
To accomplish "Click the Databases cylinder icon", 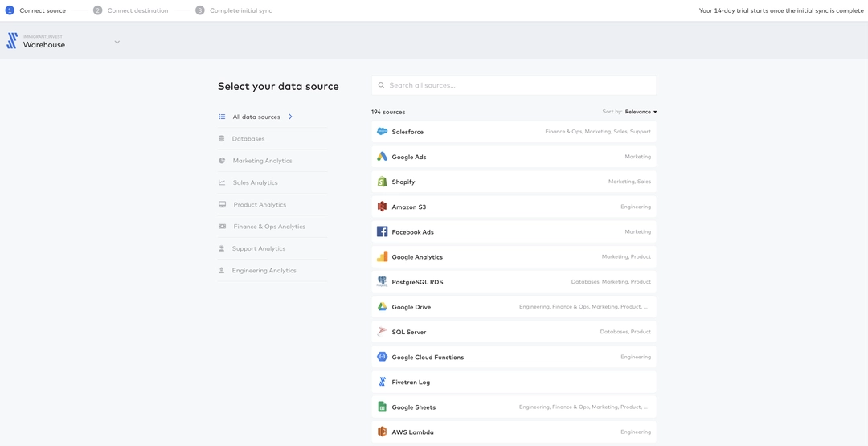I will click(x=222, y=138).
